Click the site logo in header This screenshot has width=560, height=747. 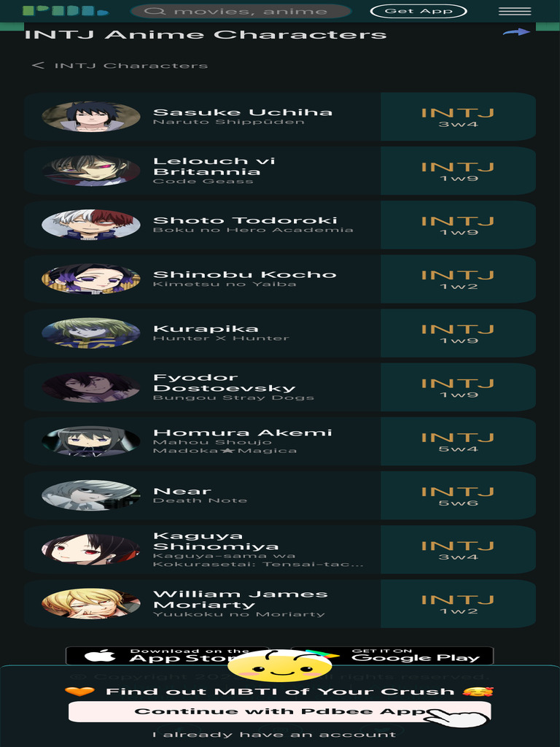[x=66, y=10]
